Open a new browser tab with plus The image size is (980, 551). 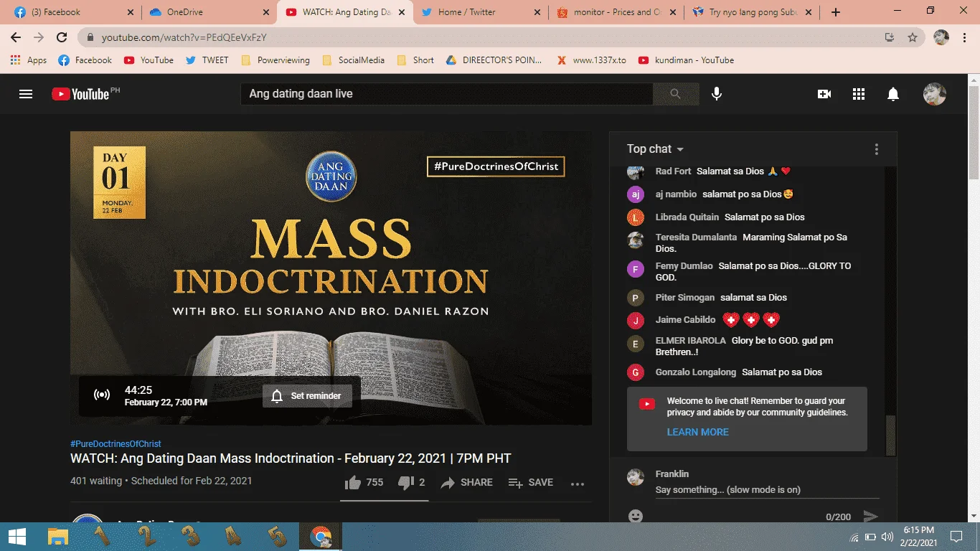tap(835, 12)
